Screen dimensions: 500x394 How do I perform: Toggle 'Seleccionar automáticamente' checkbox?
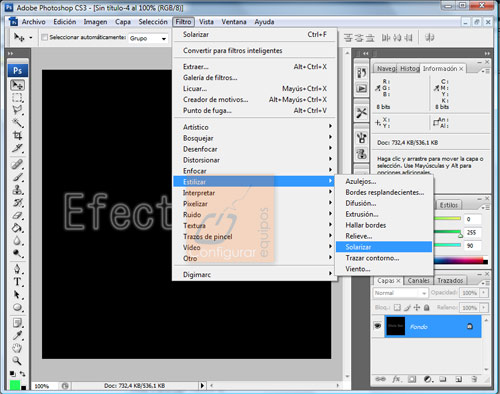point(44,37)
